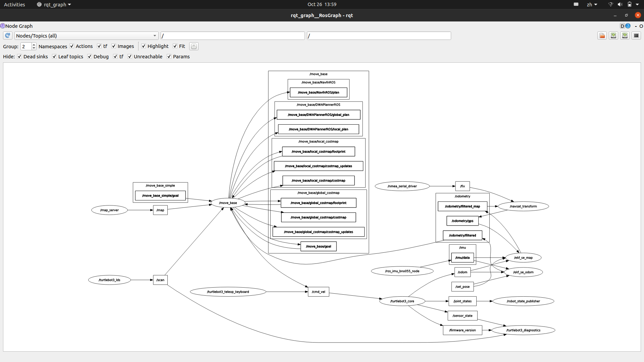
Task: Refresh the ROS graph
Action: coord(8,36)
